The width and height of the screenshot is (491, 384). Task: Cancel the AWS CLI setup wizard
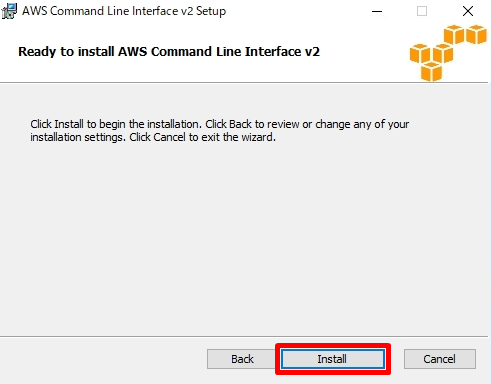coord(440,359)
